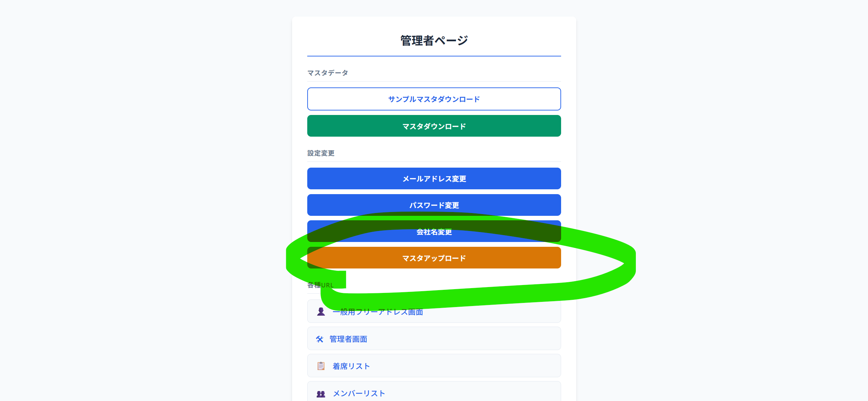Open the circled マスタアップロード button
This screenshot has width=868, height=401.
pyautogui.click(x=434, y=257)
